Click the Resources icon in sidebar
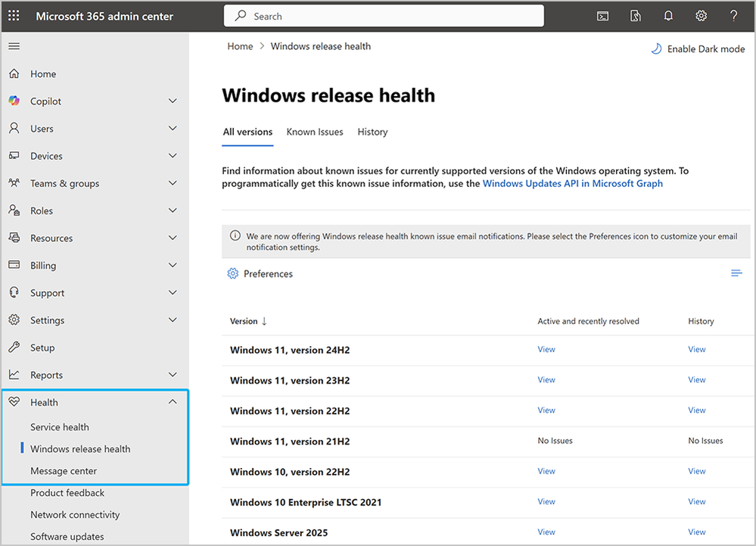 coord(14,238)
